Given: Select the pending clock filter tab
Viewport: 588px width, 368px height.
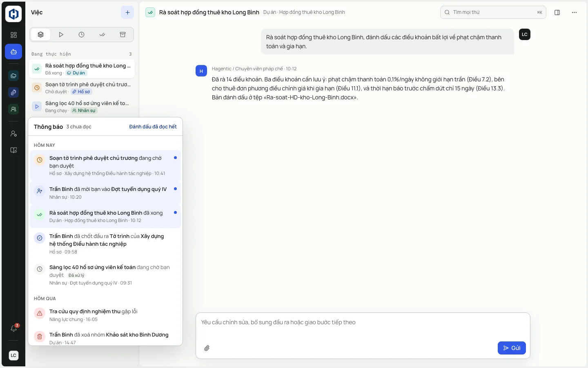Looking at the screenshot, I should [82, 35].
